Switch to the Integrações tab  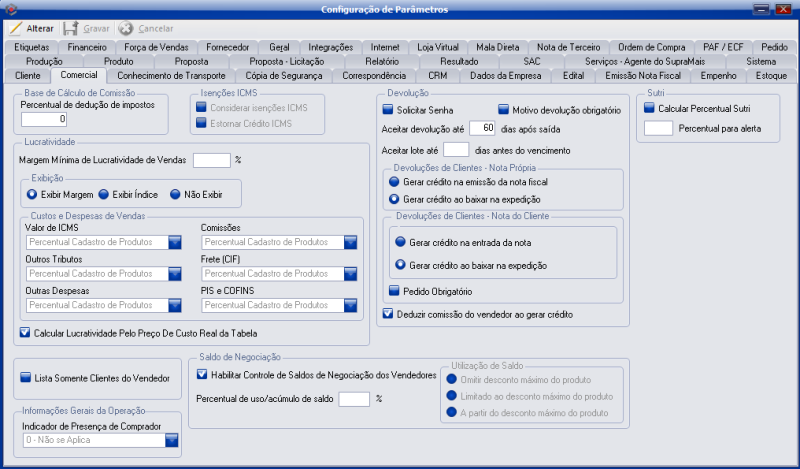[x=331, y=47]
